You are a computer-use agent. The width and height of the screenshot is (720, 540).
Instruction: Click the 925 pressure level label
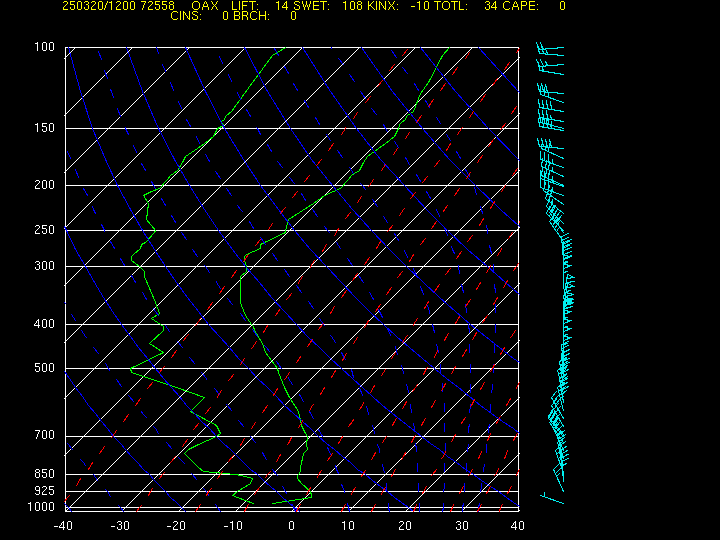point(44,491)
